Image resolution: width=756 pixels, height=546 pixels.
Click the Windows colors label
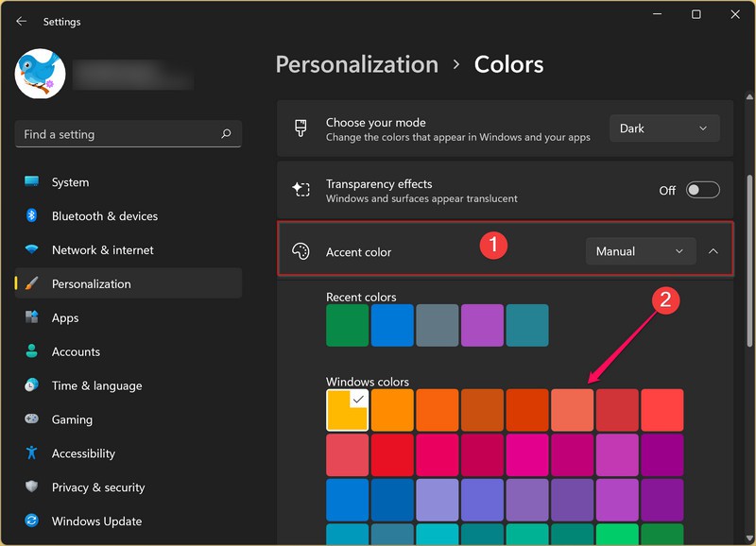tap(368, 382)
